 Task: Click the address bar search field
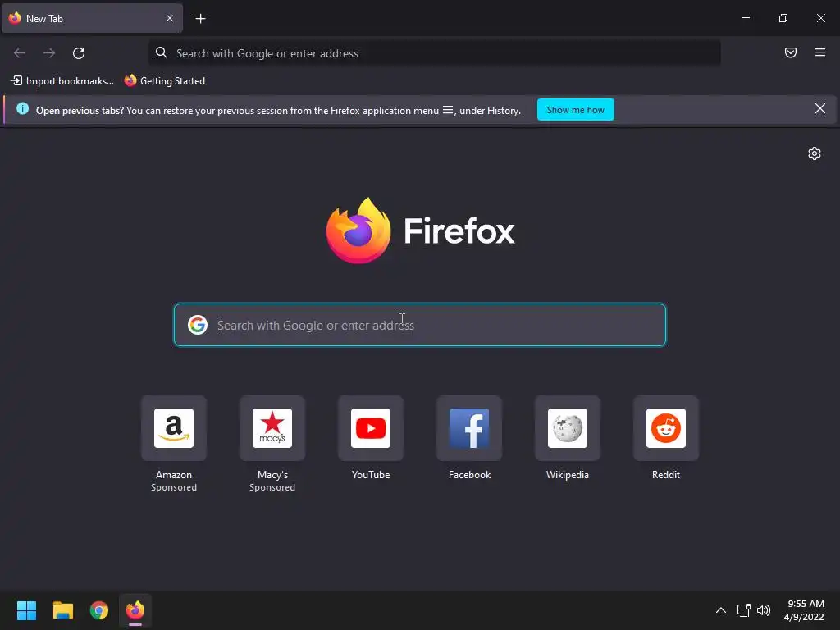pyautogui.click(x=435, y=53)
